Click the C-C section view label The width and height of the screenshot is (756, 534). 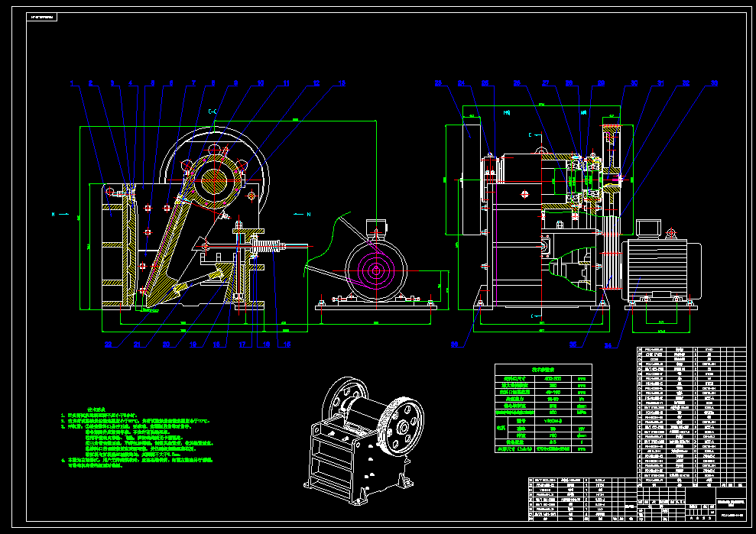(x=213, y=112)
